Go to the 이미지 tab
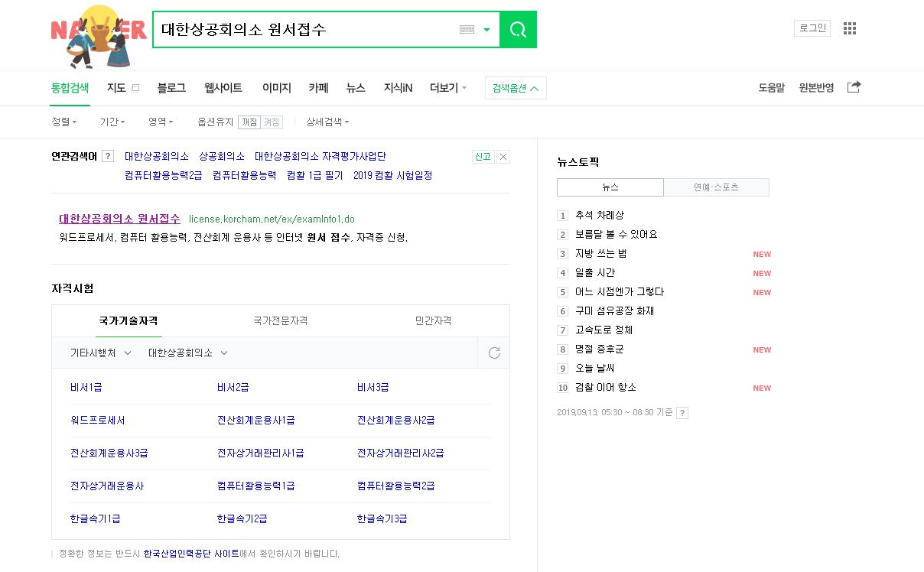This screenshot has height=572, width=924. click(277, 88)
